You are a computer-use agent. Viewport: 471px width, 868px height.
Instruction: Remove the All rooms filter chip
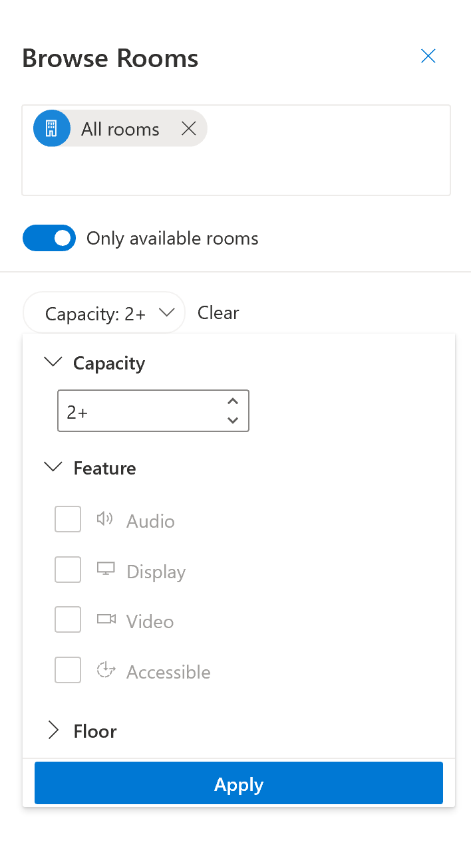click(x=189, y=128)
